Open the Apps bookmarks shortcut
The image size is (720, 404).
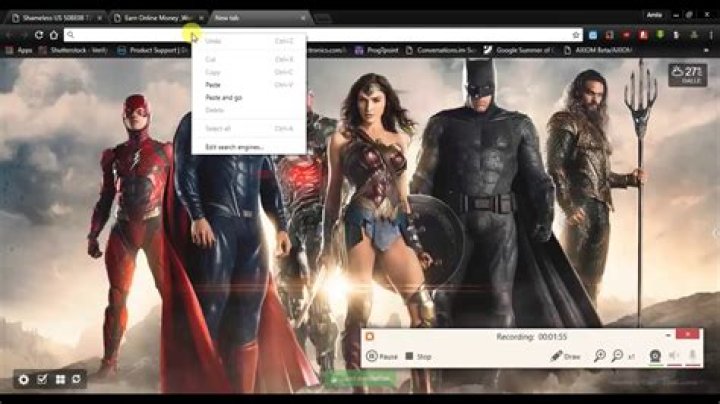pyautogui.click(x=19, y=50)
